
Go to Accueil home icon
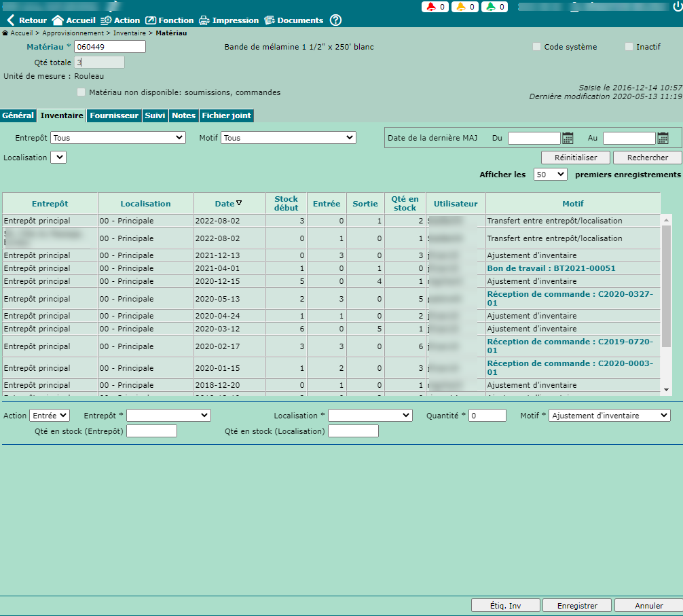[x=58, y=20]
